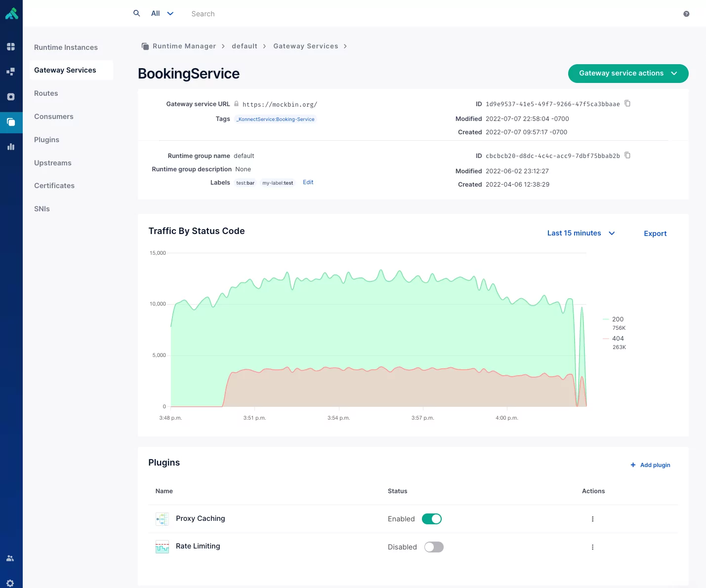Open actions menu for Proxy Caching

coord(592,519)
